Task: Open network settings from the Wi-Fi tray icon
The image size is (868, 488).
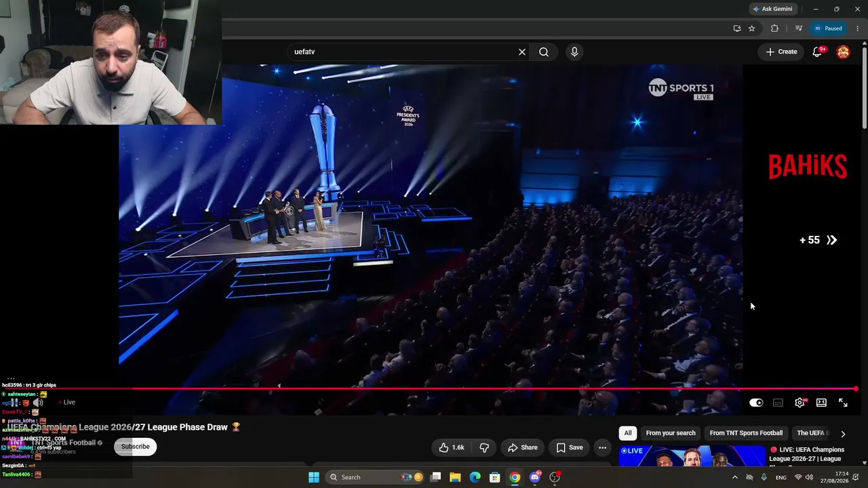Action: pos(799,477)
